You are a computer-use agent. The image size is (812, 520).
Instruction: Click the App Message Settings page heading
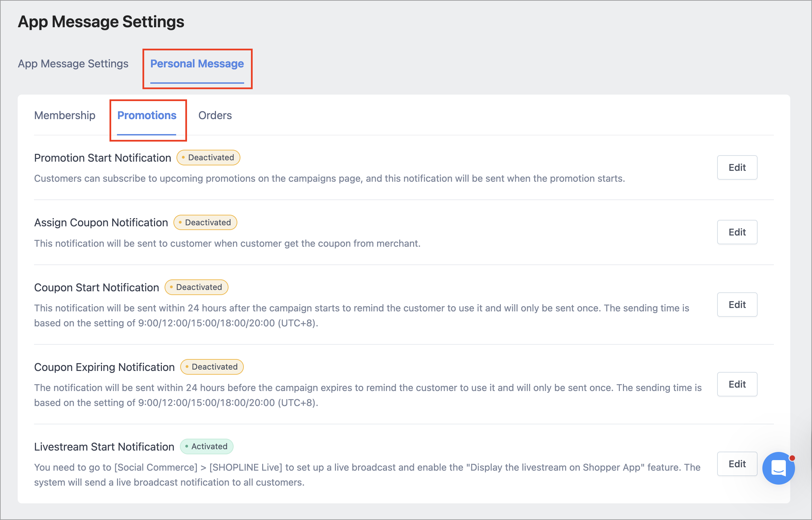(101, 22)
